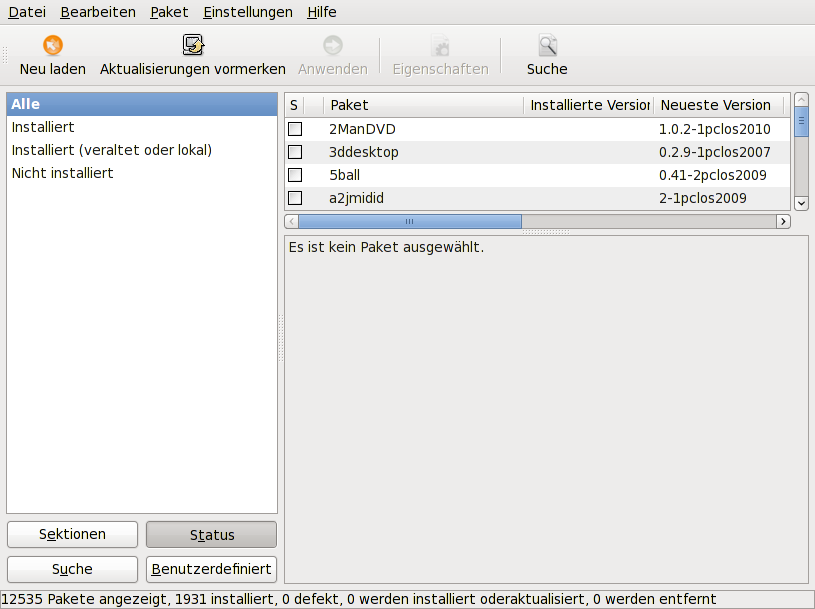Image resolution: width=815 pixels, height=609 pixels.
Task: Click the horizontal scrollbar thumb in package list
Action: point(409,222)
